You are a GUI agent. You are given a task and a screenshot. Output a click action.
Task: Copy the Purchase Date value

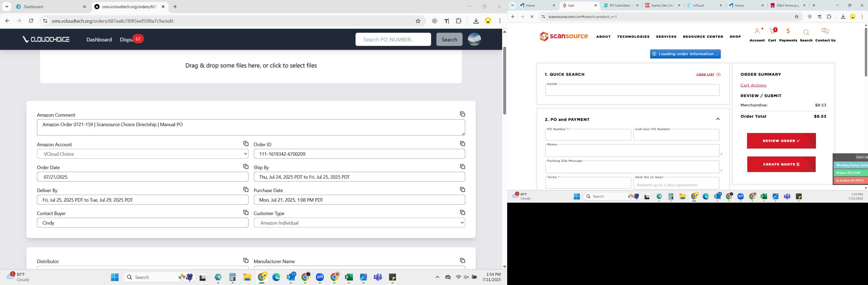462,189
